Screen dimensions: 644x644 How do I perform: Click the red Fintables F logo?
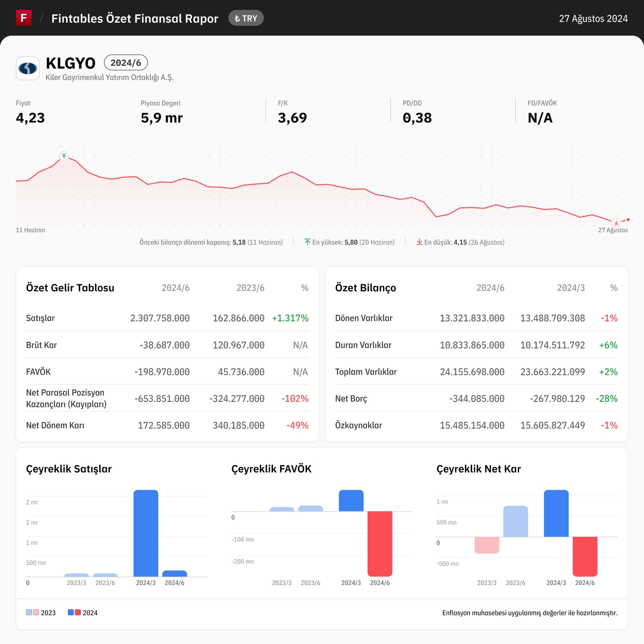(24, 18)
